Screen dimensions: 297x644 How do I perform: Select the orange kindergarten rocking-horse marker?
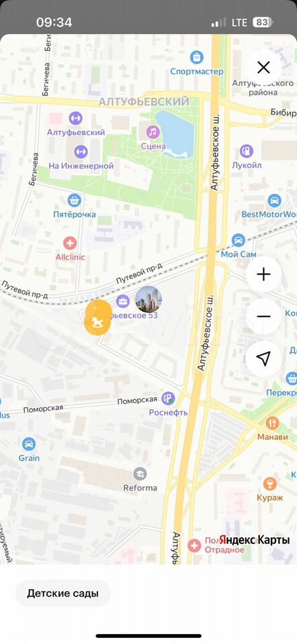(98, 317)
